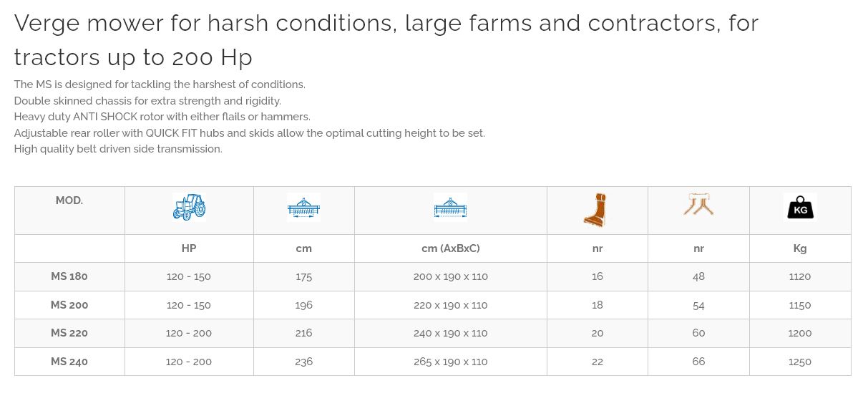Click the cm (AxBxC) header label
Screen dimensions: 868x406
pyautogui.click(x=450, y=248)
